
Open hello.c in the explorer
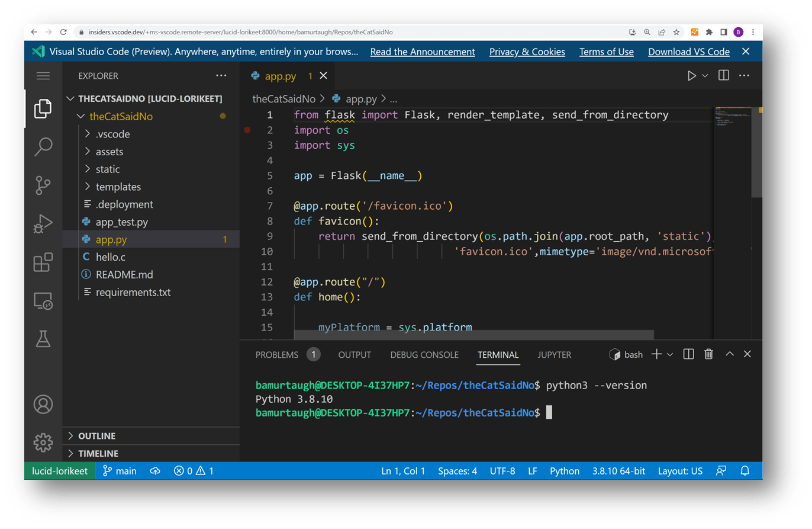tap(151, 257)
